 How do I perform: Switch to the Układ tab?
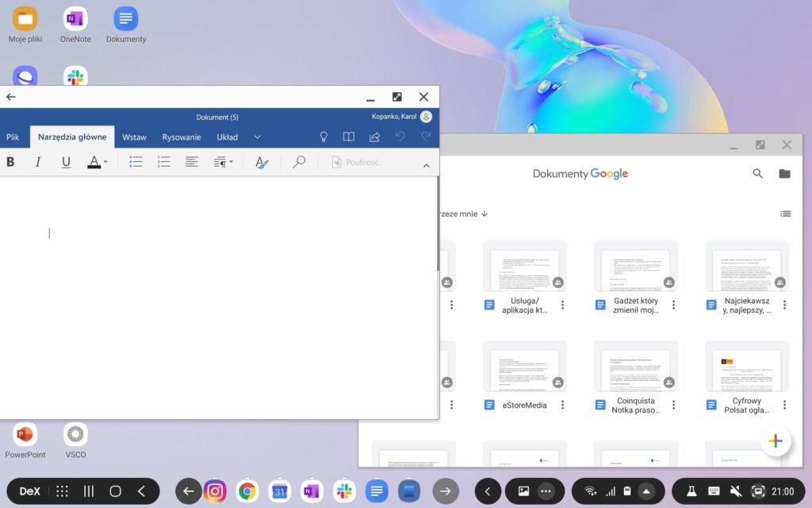point(227,137)
